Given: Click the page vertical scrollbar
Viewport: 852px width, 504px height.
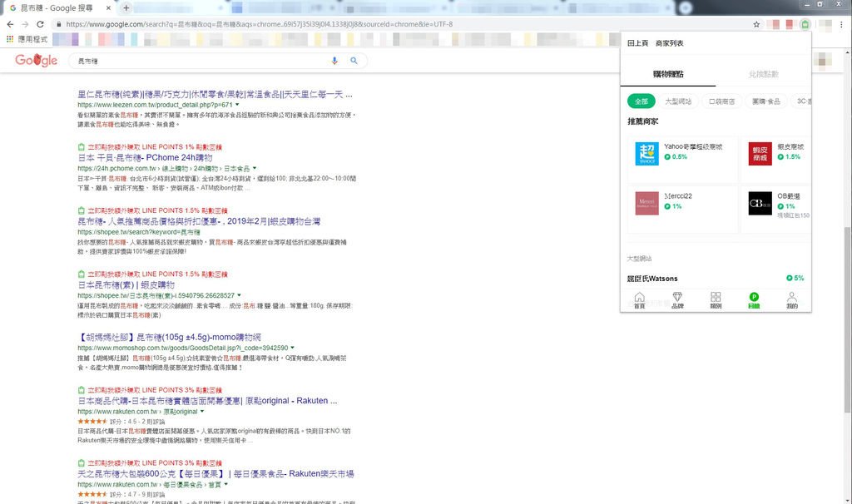Looking at the screenshot, I should point(848,319).
